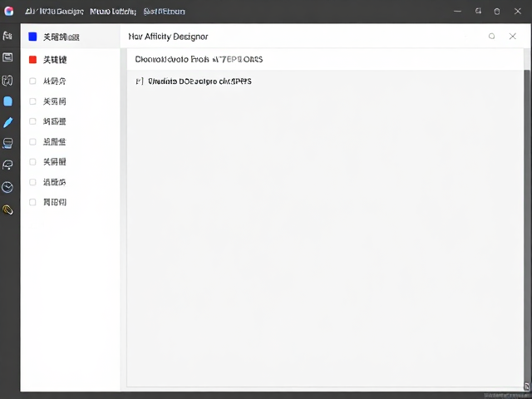This screenshot has height=399, width=532.
Task: Open the first menu item in title bar
Action: coord(54,12)
